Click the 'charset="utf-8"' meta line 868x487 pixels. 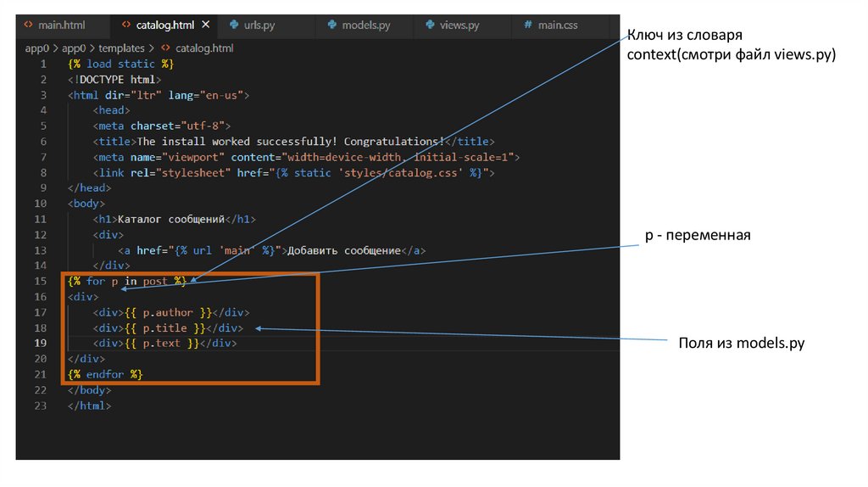[162, 126]
